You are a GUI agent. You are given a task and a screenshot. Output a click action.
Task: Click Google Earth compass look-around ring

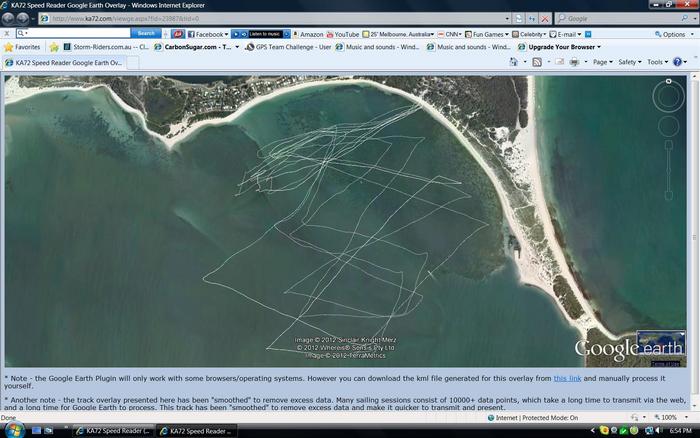tap(668, 96)
